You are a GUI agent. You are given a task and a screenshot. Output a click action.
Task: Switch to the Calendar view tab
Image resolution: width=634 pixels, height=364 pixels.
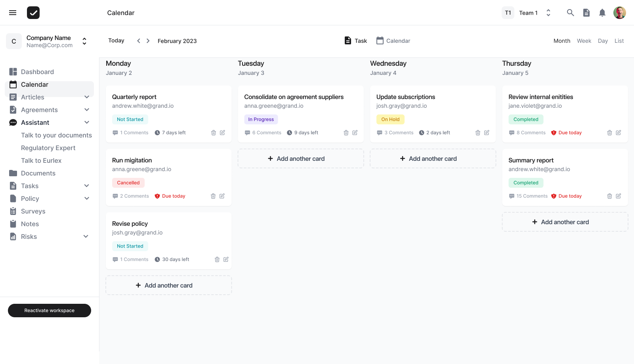393,41
